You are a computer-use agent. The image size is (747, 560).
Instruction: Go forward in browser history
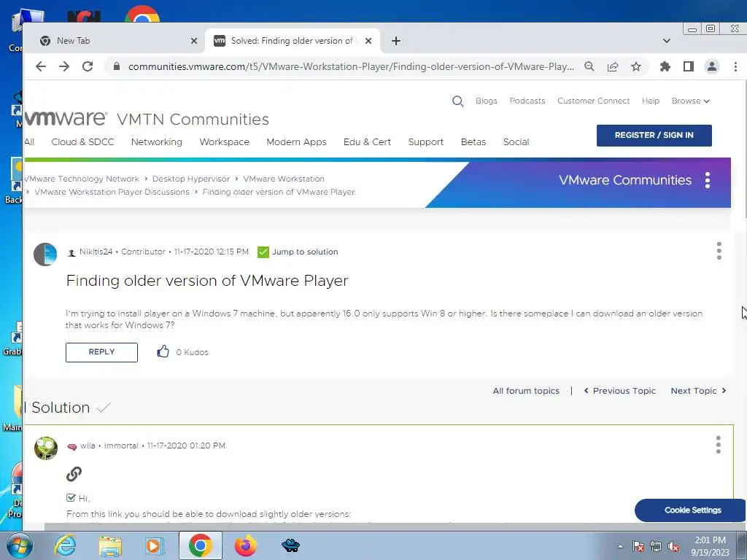[64, 66]
